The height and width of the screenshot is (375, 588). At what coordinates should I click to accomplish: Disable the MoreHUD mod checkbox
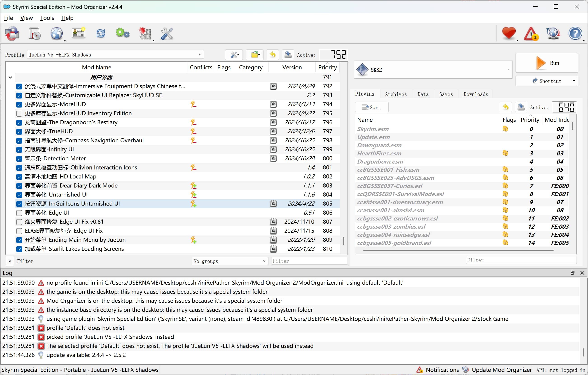pyautogui.click(x=19, y=105)
